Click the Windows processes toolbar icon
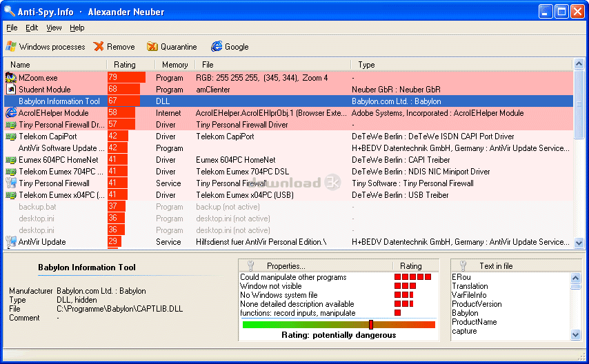The image size is (589, 364). pyautogui.click(x=10, y=47)
